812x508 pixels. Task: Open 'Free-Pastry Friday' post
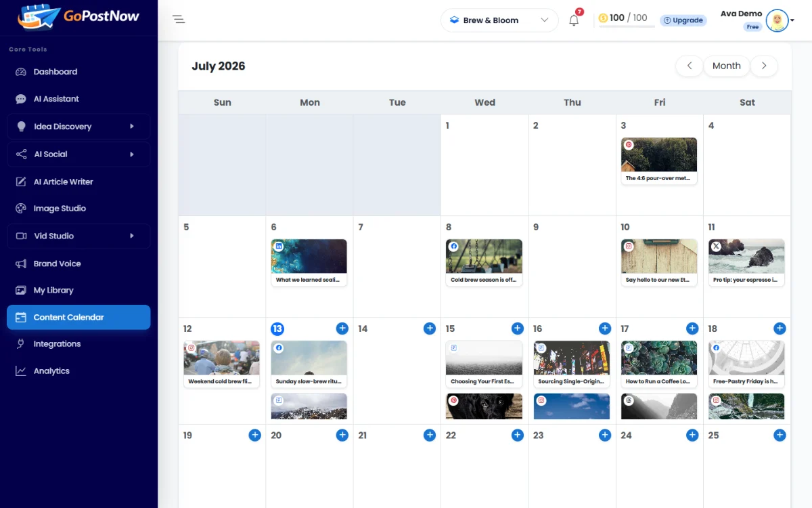point(746,364)
